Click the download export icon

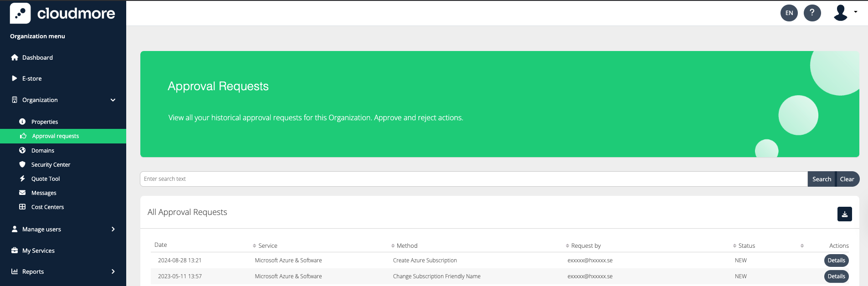click(x=844, y=214)
